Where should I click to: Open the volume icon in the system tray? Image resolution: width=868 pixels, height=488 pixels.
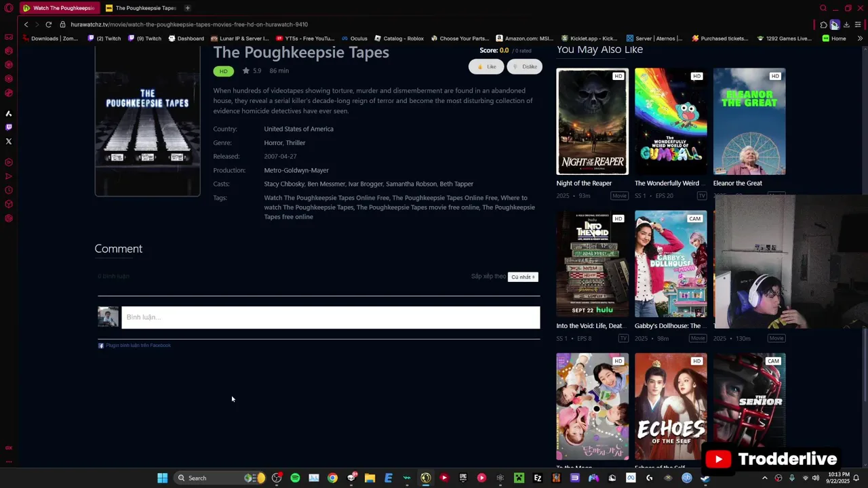click(816, 478)
